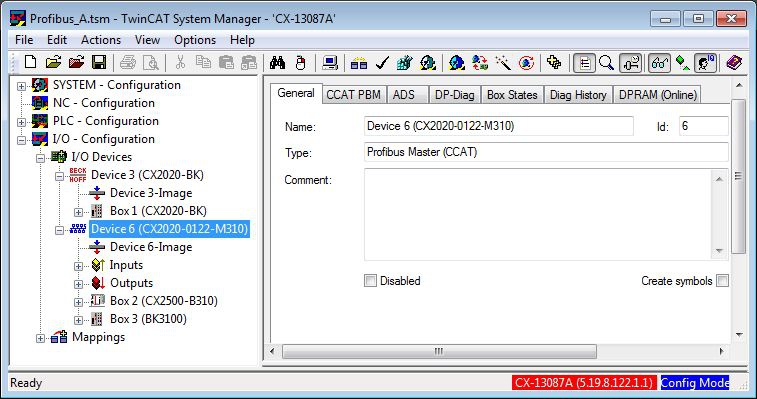Switch to the CCAT PBM tab
The height and width of the screenshot is (399, 757).
click(353, 95)
